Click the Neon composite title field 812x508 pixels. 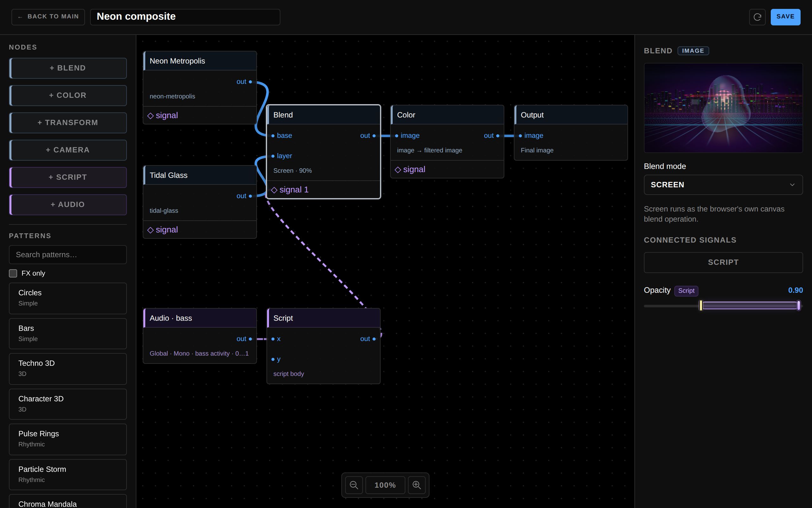point(185,17)
